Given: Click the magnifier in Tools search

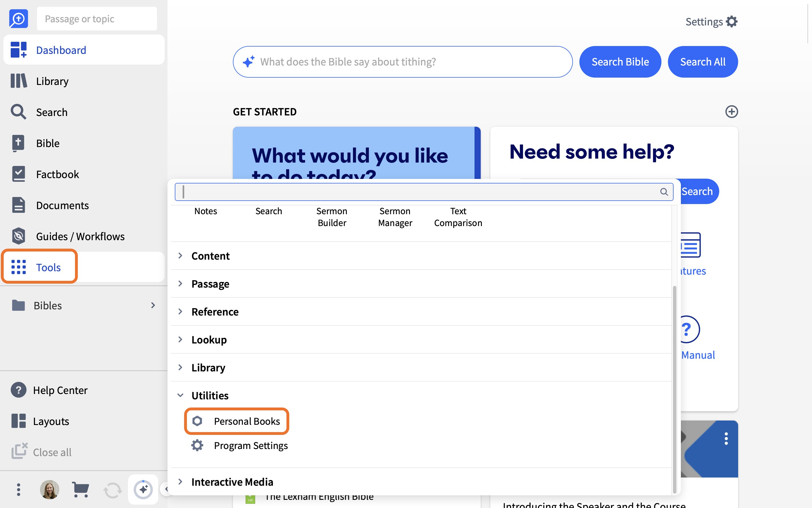Looking at the screenshot, I should pos(664,192).
